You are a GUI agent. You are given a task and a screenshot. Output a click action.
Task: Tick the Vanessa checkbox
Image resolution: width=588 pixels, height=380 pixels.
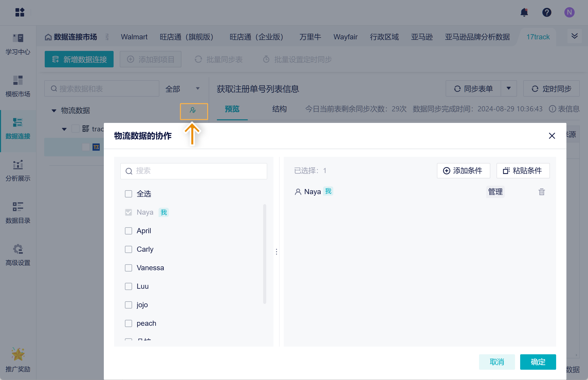tap(128, 268)
